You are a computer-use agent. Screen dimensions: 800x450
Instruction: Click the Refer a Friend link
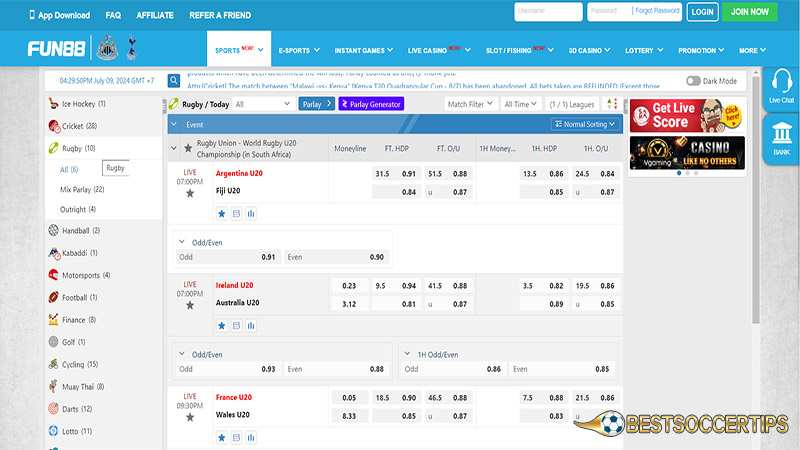click(x=220, y=15)
